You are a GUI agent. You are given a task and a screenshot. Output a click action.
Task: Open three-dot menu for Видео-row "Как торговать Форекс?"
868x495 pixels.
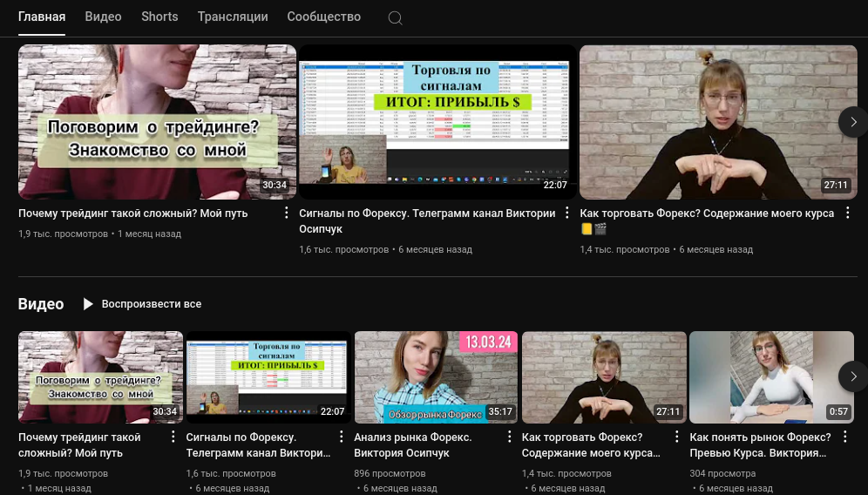[675, 437]
